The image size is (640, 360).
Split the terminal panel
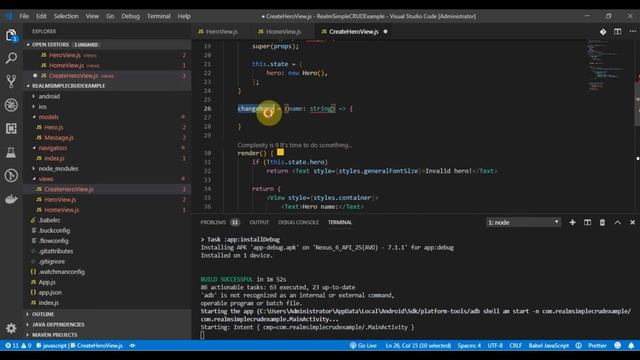(587, 222)
